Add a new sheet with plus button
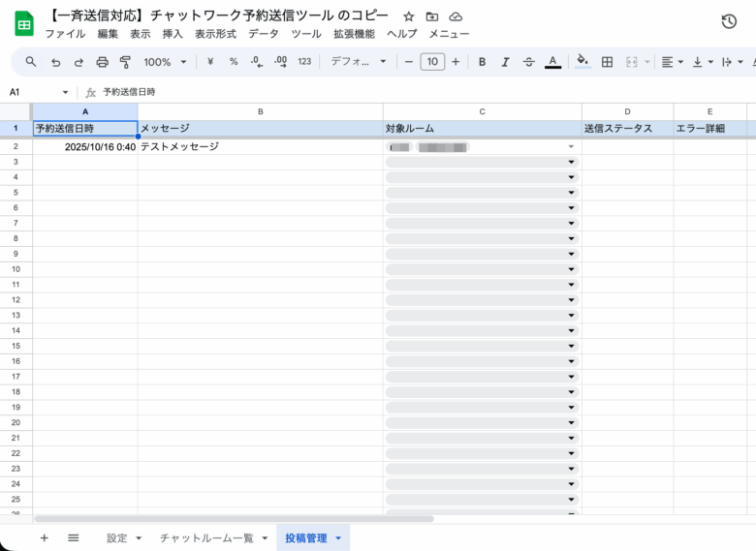The height and width of the screenshot is (551, 756). pyautogui.click(x=44, y=537)
